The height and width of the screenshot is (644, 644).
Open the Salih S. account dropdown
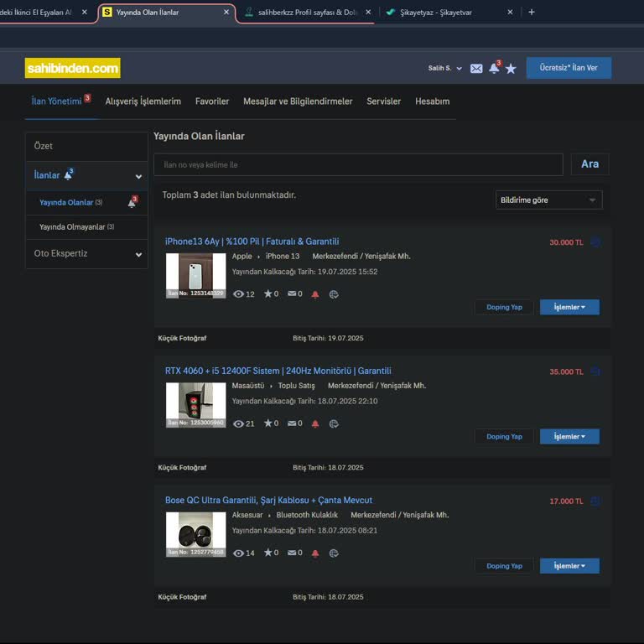pos(444,69)
